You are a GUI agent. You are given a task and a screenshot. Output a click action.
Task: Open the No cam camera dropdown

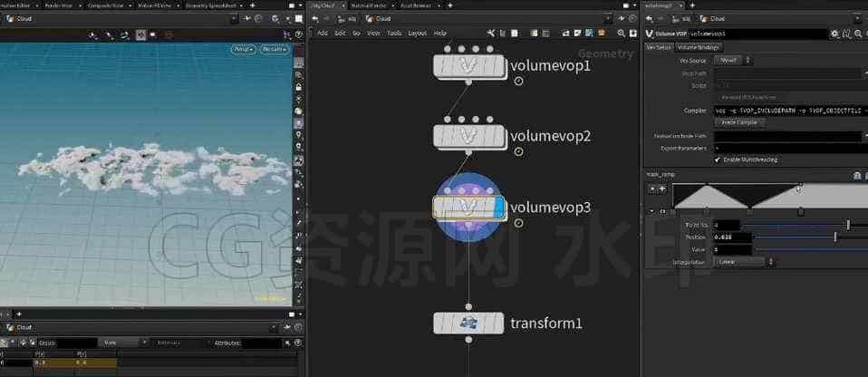[x=275, y=49]
